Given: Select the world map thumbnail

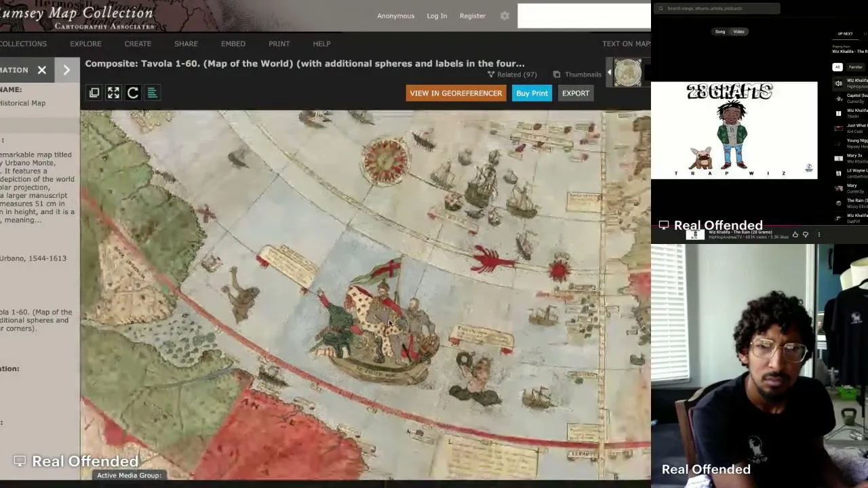Looking at the screenshot, I should [x=628, y=73].
